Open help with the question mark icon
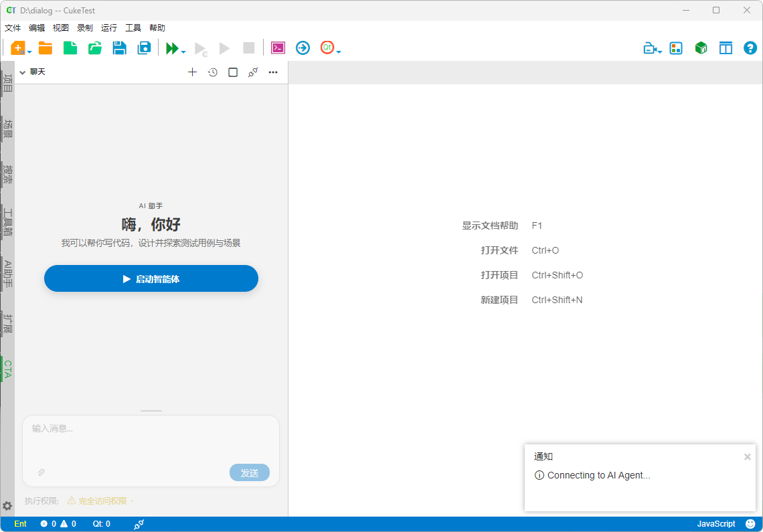Screen dimensions: 763x532 pos(750,48)
